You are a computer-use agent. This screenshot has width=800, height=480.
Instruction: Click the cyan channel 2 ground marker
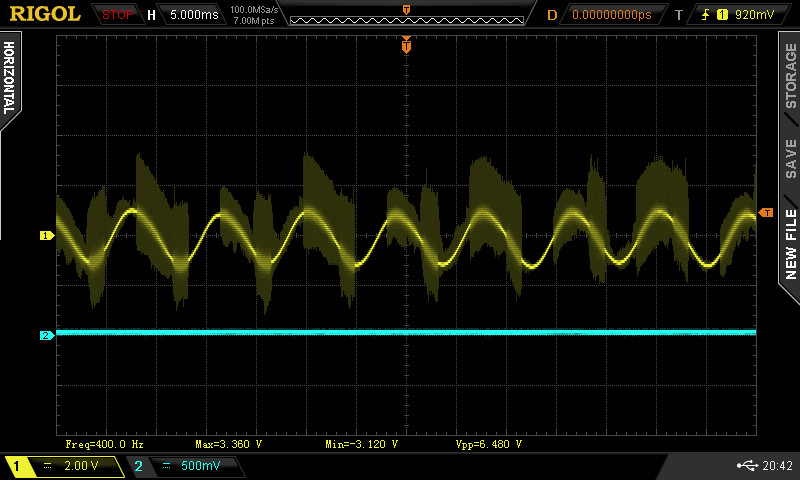pos(46,335)
